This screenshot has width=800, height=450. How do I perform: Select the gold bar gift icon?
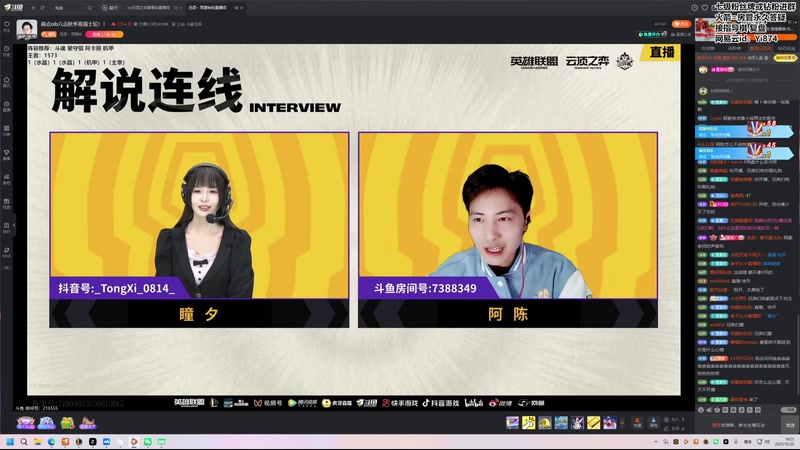tap(594, 422)
